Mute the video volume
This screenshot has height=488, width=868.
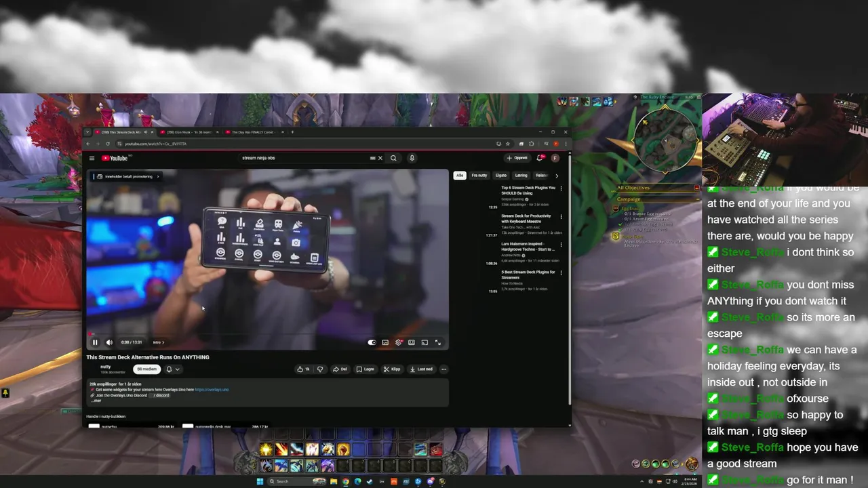109,342
